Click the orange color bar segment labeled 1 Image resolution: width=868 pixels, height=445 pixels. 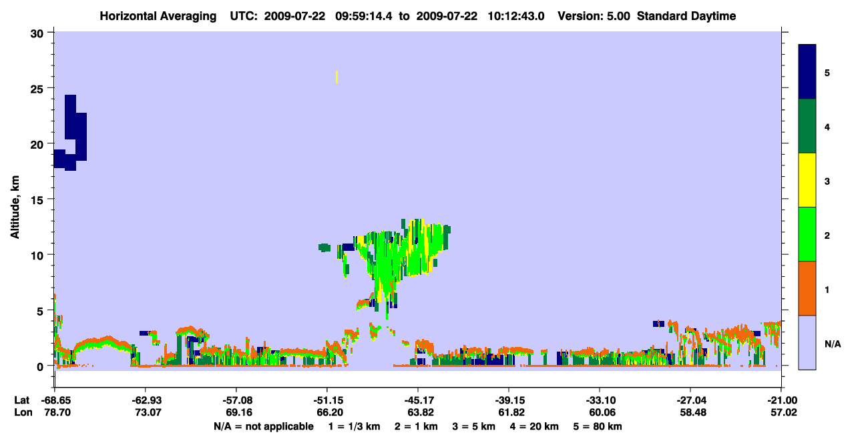(807, 288)
